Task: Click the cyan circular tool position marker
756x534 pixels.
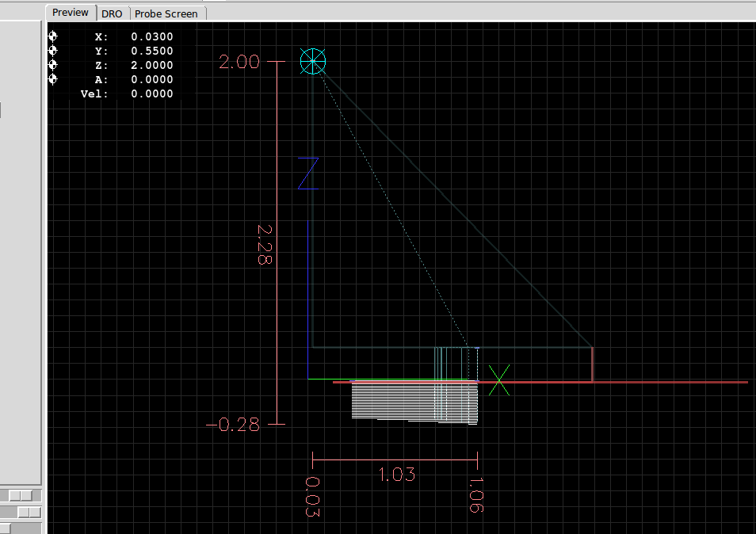Action: tap(313, 61)
